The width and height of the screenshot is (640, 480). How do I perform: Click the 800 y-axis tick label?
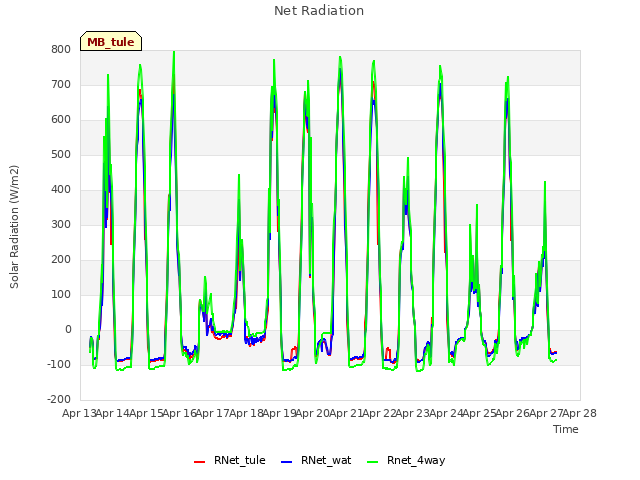(x=61, y=49)
